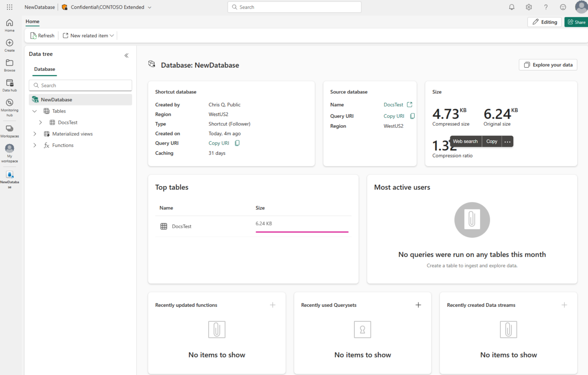Open feedback smiley icon
This screenshot has width=588, height=375.
pos(563,7)
